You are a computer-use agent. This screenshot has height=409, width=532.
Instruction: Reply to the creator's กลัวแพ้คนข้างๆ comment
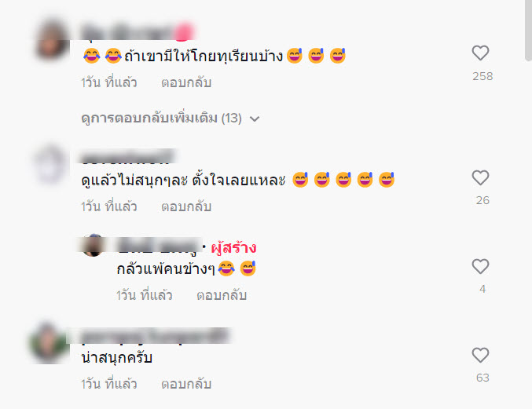point(222,295)
